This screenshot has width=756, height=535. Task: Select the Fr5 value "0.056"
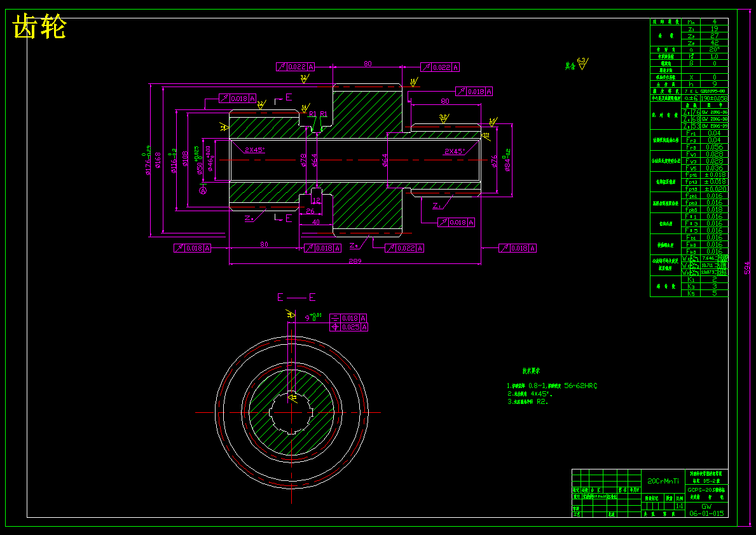pyautogui.click(x=714, y=147)
